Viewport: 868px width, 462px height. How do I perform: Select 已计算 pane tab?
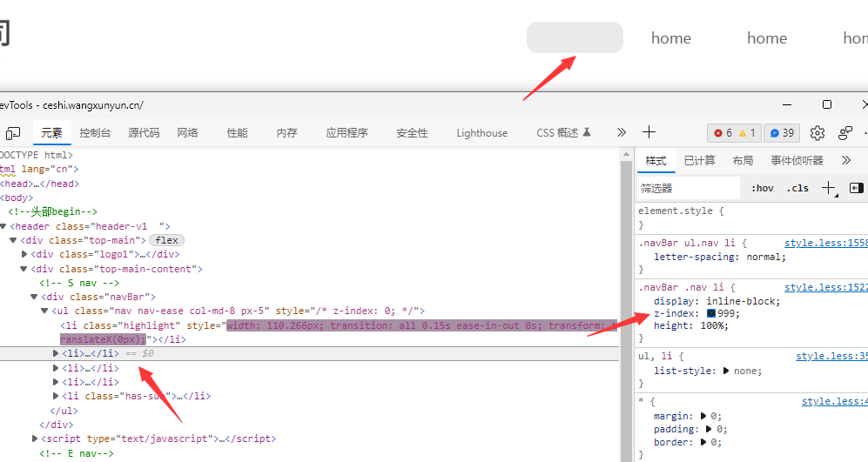coord(700,160)
